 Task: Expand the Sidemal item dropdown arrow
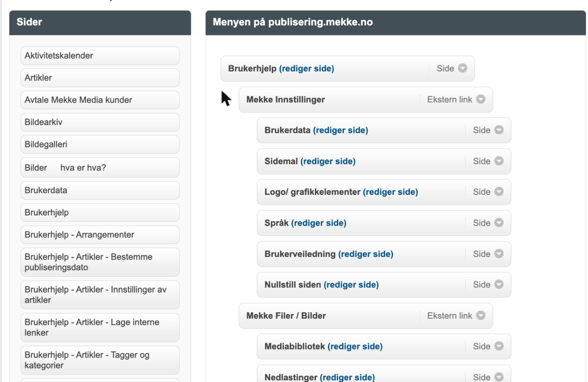(498, 161)
